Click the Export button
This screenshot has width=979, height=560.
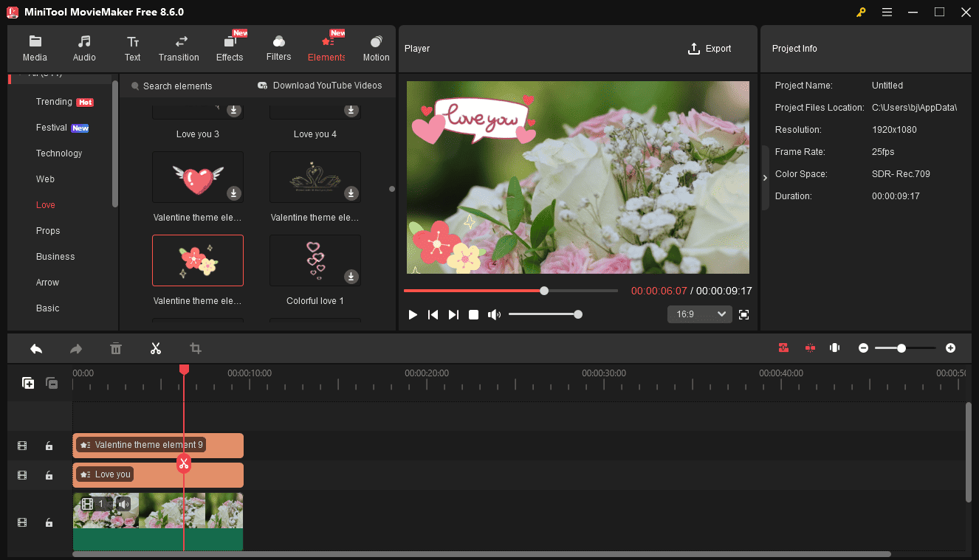[x=709, y=49]
